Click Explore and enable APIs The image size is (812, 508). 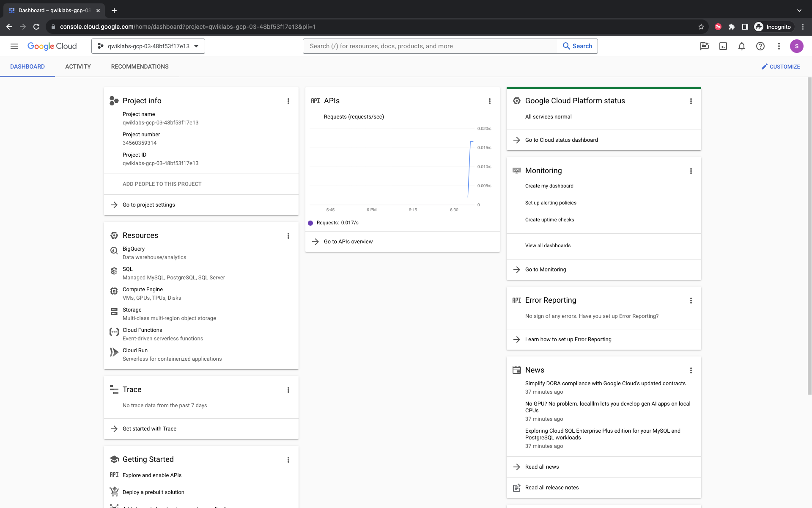click(152, 475)
